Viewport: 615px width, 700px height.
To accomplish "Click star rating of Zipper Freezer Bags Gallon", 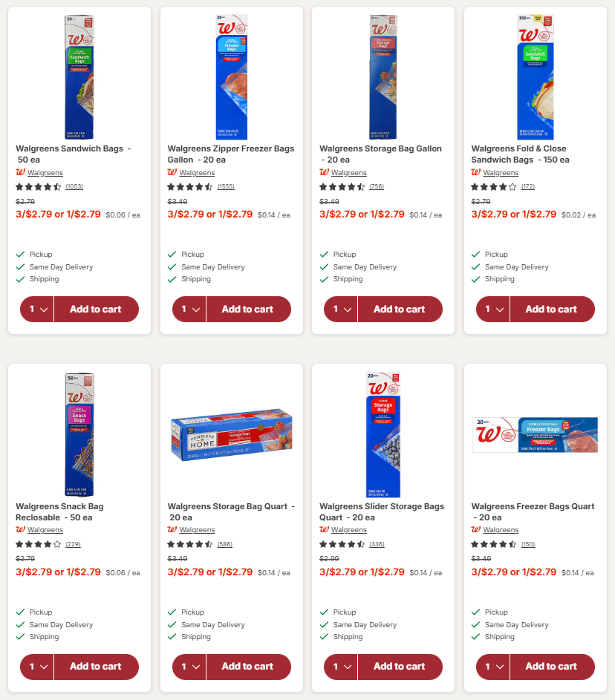I will pos(190,186).
